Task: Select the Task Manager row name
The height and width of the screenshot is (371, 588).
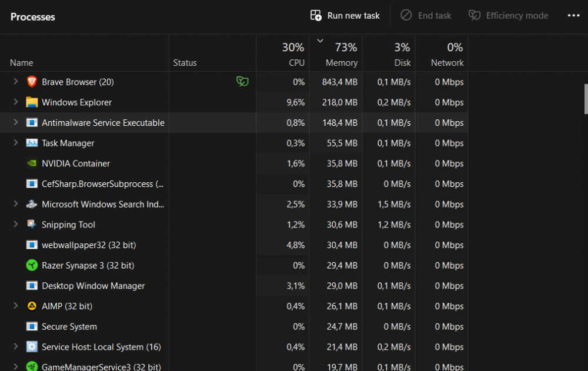Action: (x=68, y=143)
